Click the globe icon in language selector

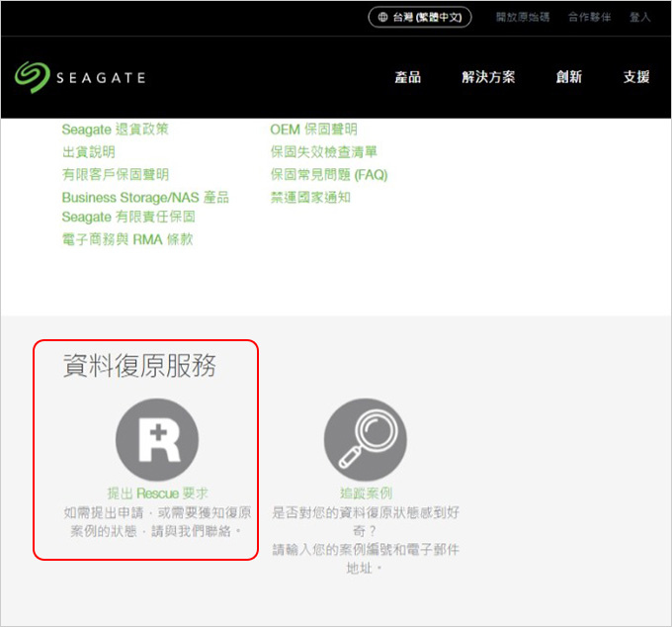[382, 17]
